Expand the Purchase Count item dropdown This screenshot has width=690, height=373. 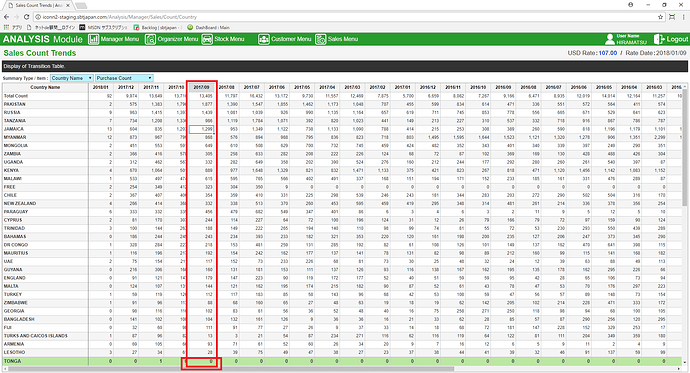coord(124,78)
